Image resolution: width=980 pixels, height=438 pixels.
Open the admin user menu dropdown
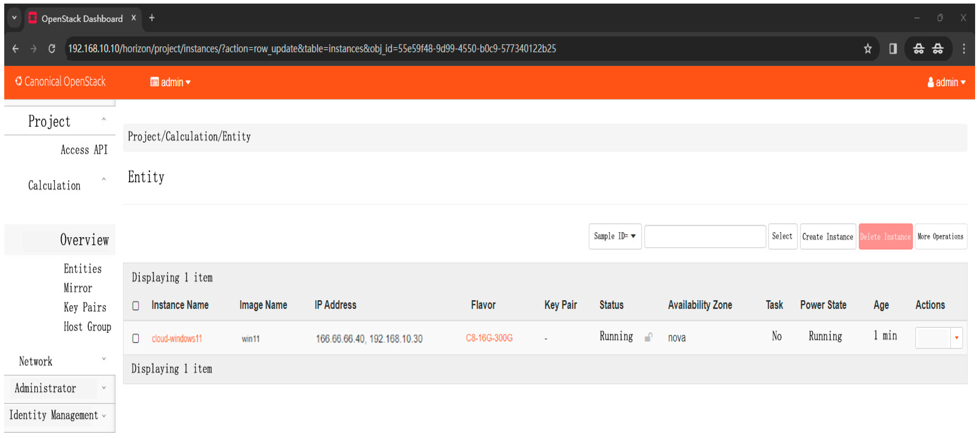click(x=946, y=82)
